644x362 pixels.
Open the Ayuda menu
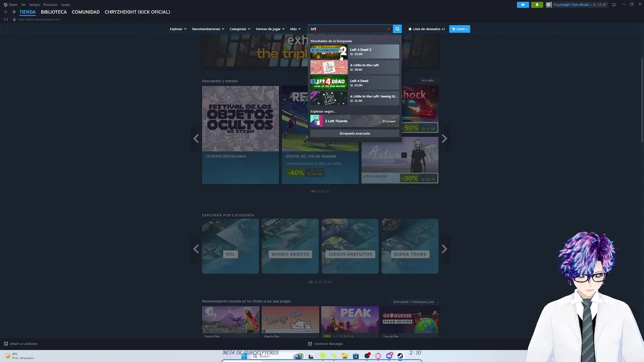[x=65, y=5]
